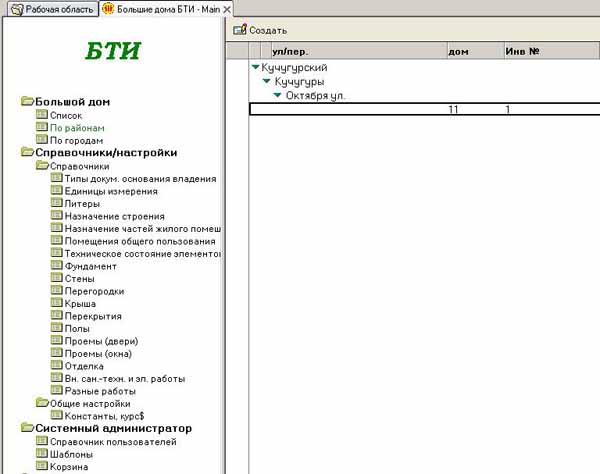Screen dimensions: 600x474
Task: Click the table icon beside По районам
Action: click(42, 127)
